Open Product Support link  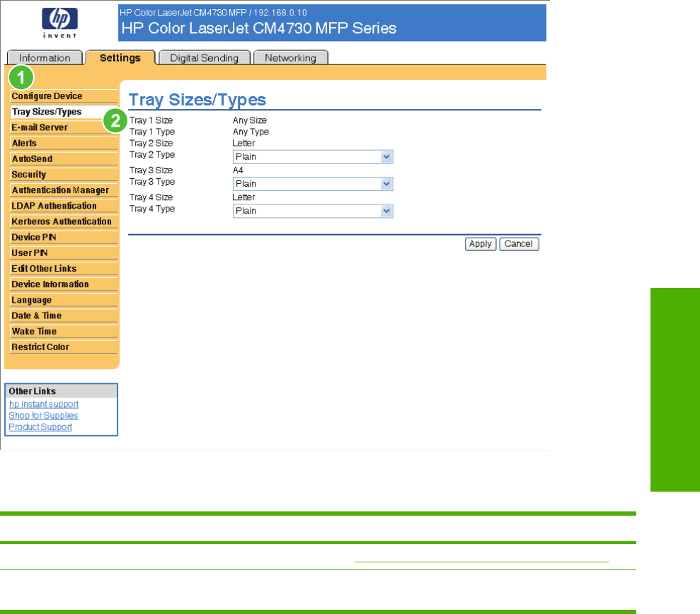(40, 427)
